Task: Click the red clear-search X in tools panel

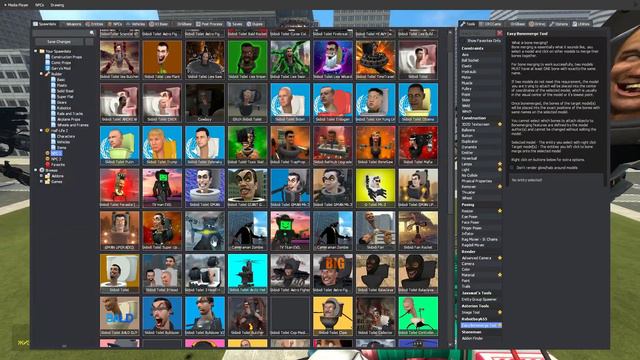Action: 499,33
